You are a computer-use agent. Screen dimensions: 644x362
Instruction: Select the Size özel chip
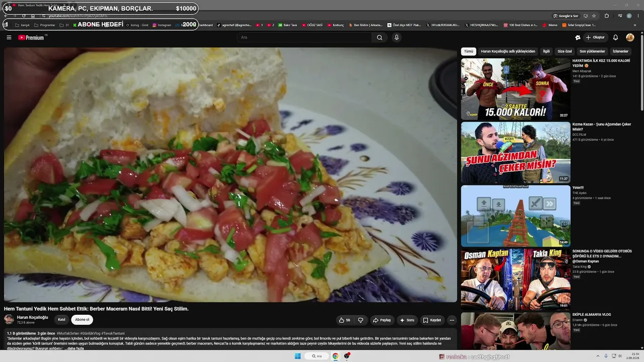point(565,51)
